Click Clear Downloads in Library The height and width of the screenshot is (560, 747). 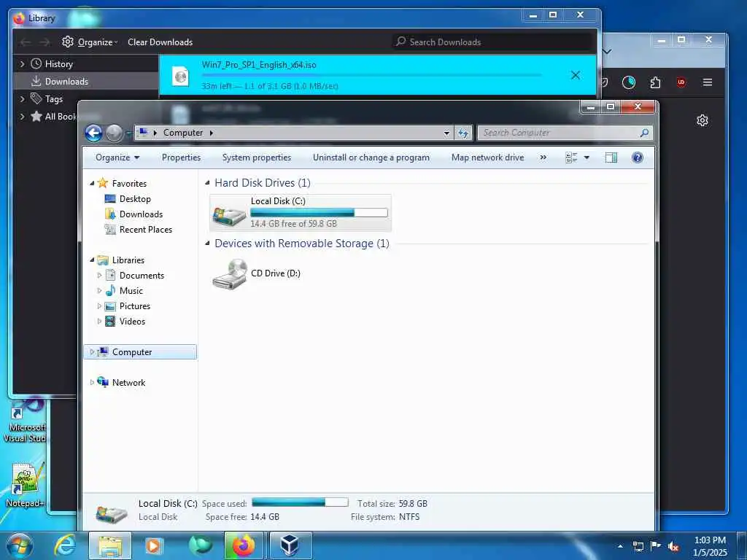tap(160, 42)
